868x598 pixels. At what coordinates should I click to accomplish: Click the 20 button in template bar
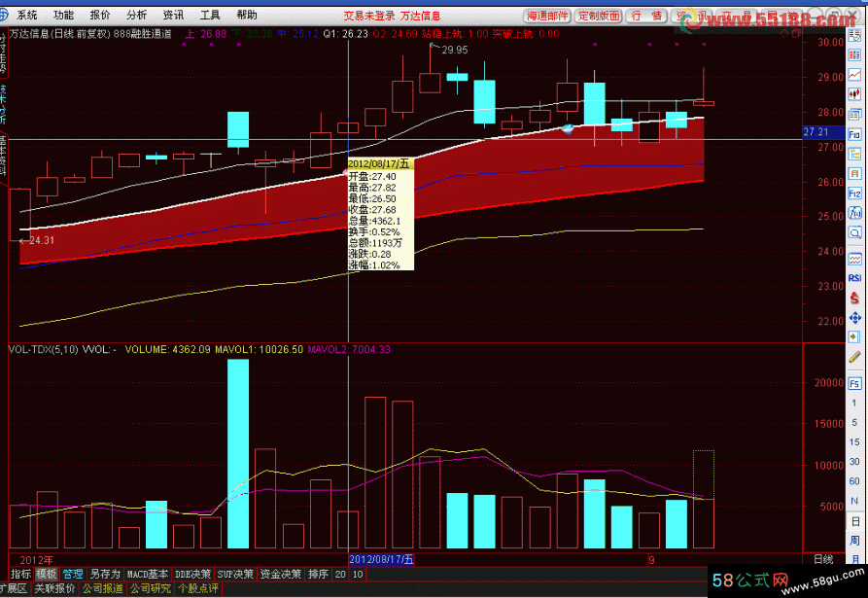click(x=340, y=575)
